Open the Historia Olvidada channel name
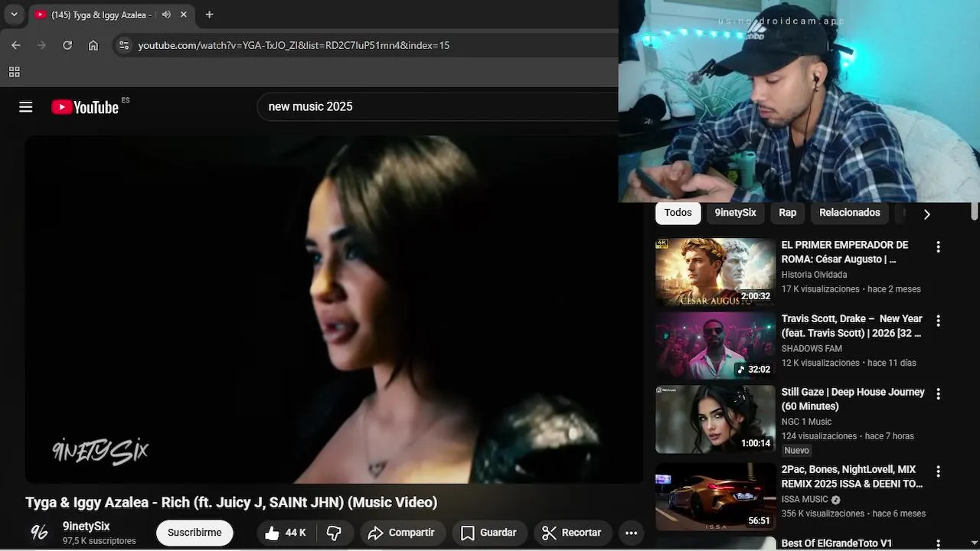Viewport: 980px width, 551px height. (814, 275)
